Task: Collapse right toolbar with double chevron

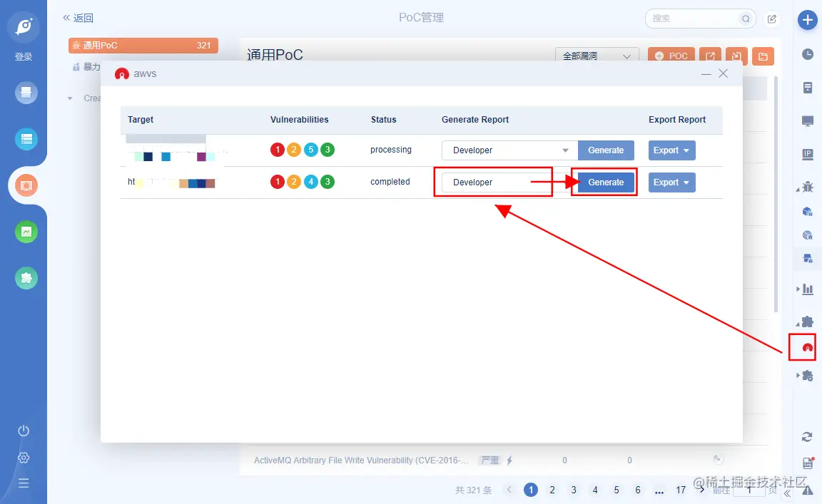Action: click(x=788, y=493)
